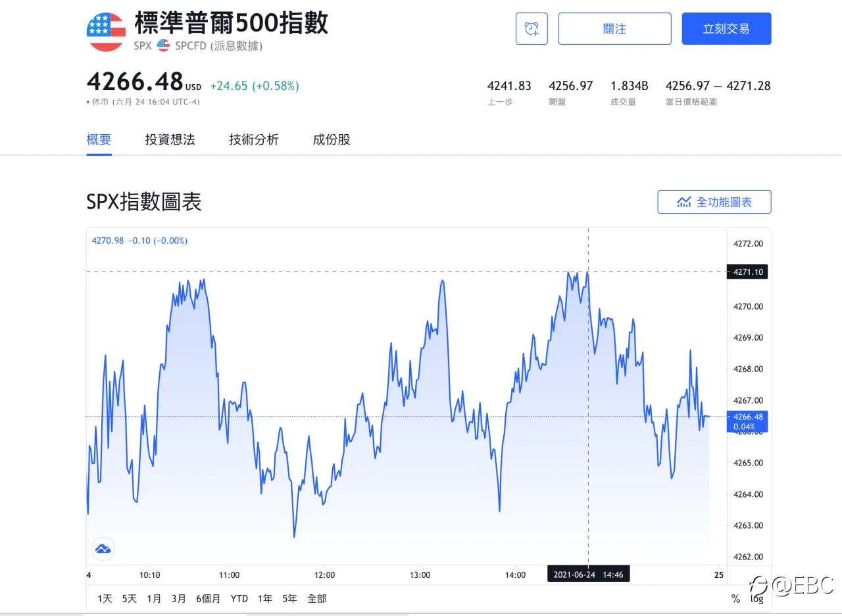The width and height of the screenshot is (842, 616).
Task: Click the 12:00 time axis label
Action: coord(324,575)
